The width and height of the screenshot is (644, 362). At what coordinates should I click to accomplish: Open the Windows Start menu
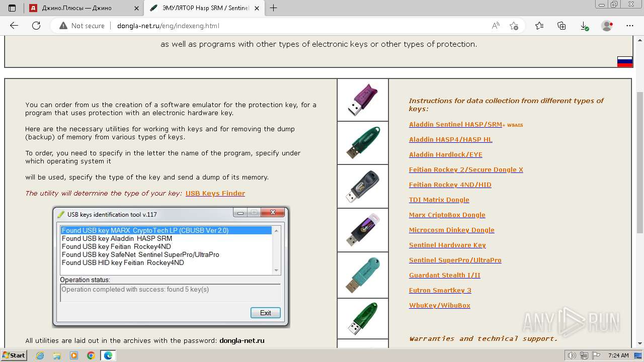point(14,355)
